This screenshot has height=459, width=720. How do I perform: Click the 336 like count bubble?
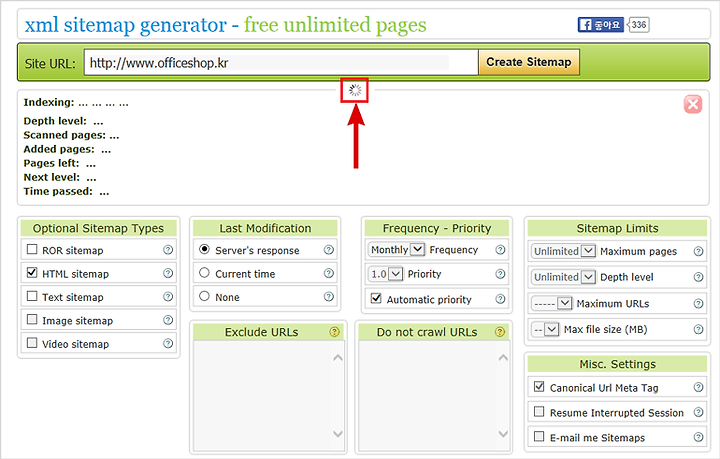639,24
